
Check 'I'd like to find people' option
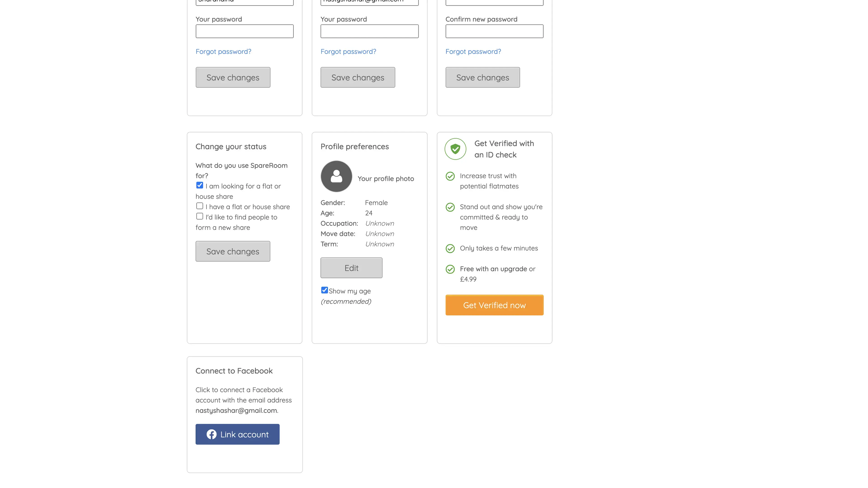coord(199,216)
